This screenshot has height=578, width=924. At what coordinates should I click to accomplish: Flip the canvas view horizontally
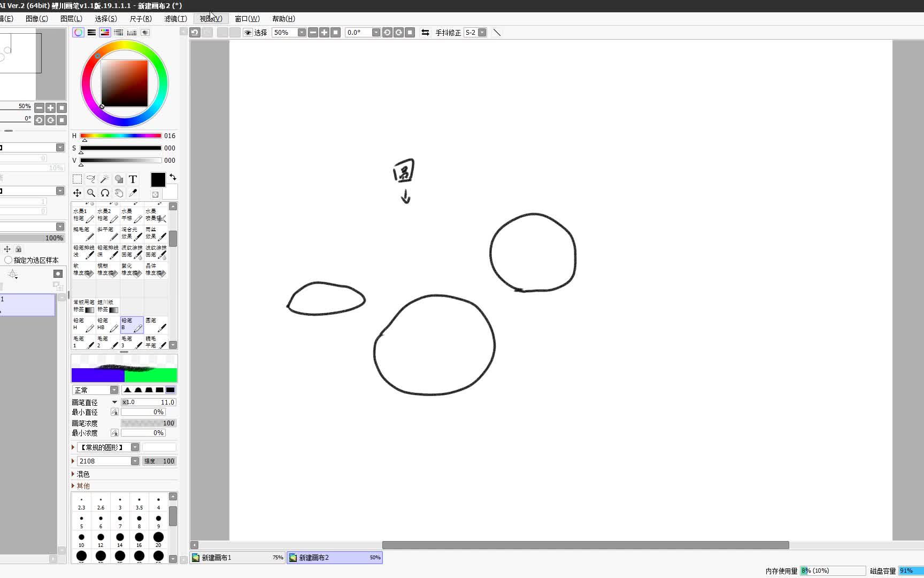pyautogui.click(x=425, y=33)
